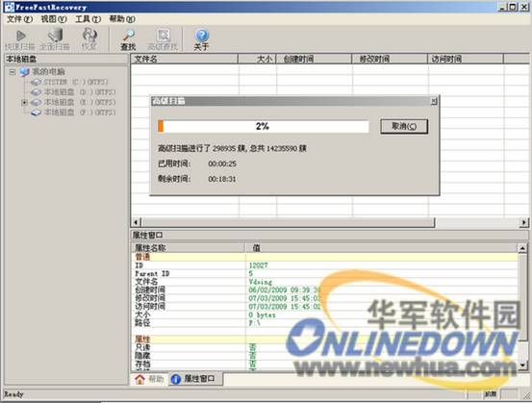Switch to the 帮助 bottom tab
This screenshot has width=532, height=403.
[x=149, y=379]
